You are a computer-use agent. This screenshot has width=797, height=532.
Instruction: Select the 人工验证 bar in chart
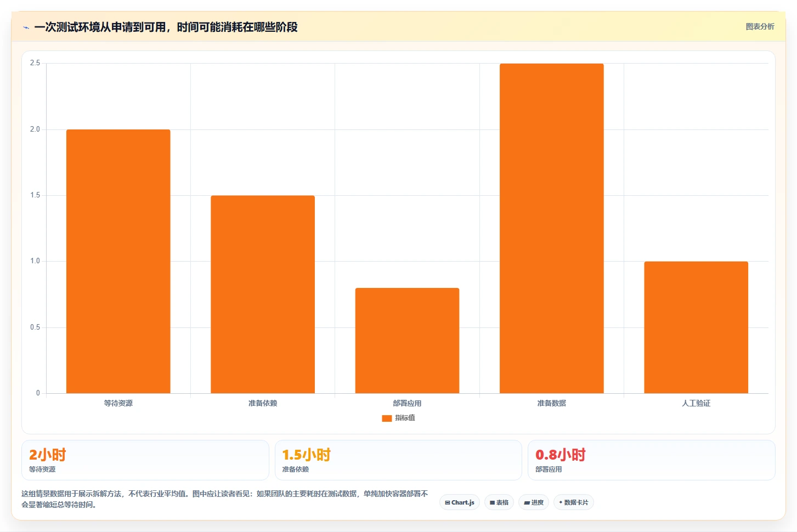pyautogui.click(x=696, y=327)
